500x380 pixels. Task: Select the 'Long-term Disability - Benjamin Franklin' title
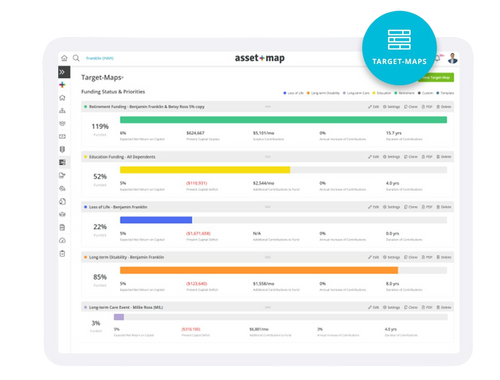[x=126, y=257]
